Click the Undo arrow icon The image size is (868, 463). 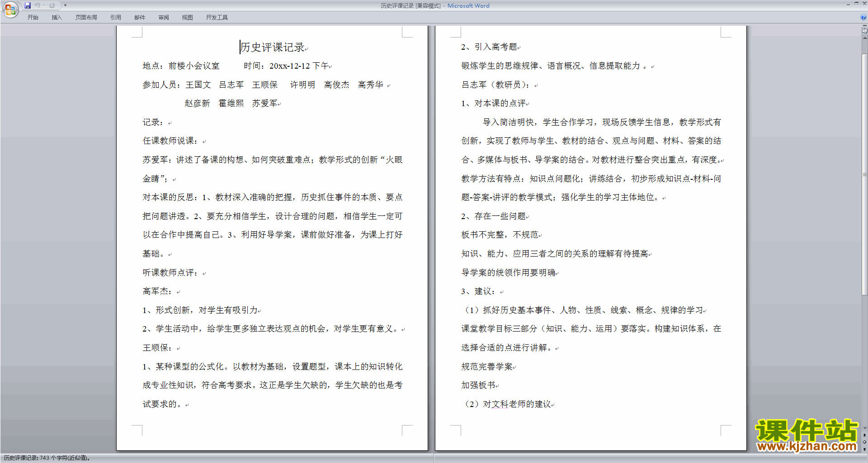click(x=38, y=5)
